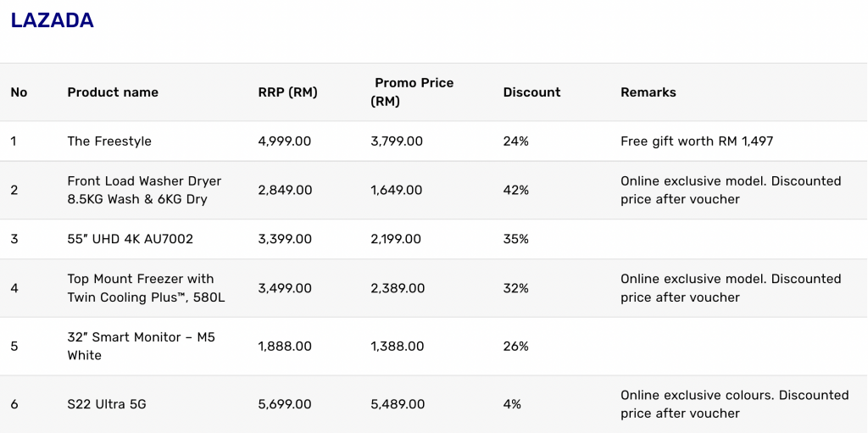The width and height of the screenshot is (868, 433).
Task: Select 32″ Smart Monitor M5 White
Action: (x=141, y=346)
